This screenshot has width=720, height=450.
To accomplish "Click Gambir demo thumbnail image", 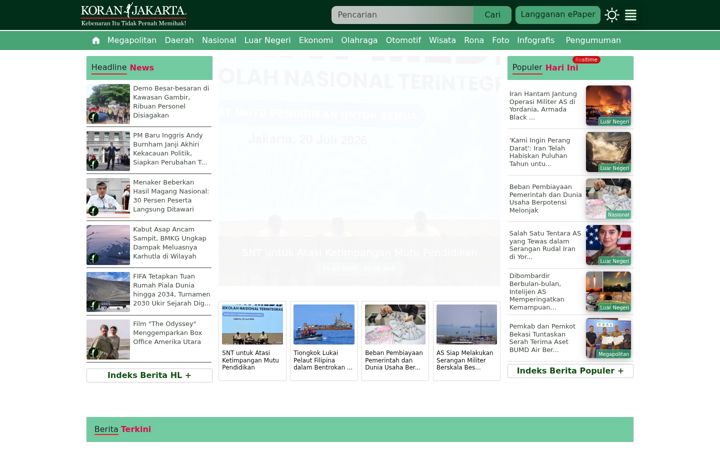I will click(x=108, y=104).
